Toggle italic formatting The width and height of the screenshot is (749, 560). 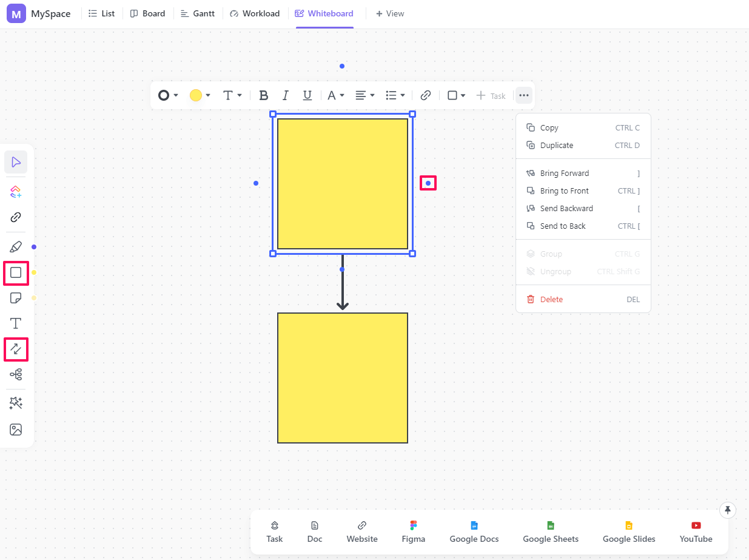[x=285, y=95]
